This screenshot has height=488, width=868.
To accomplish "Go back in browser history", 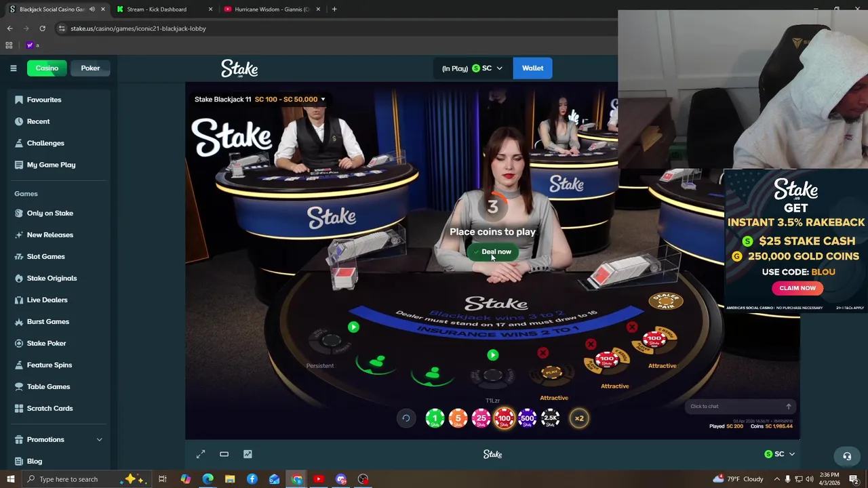I will coord(9,28).
